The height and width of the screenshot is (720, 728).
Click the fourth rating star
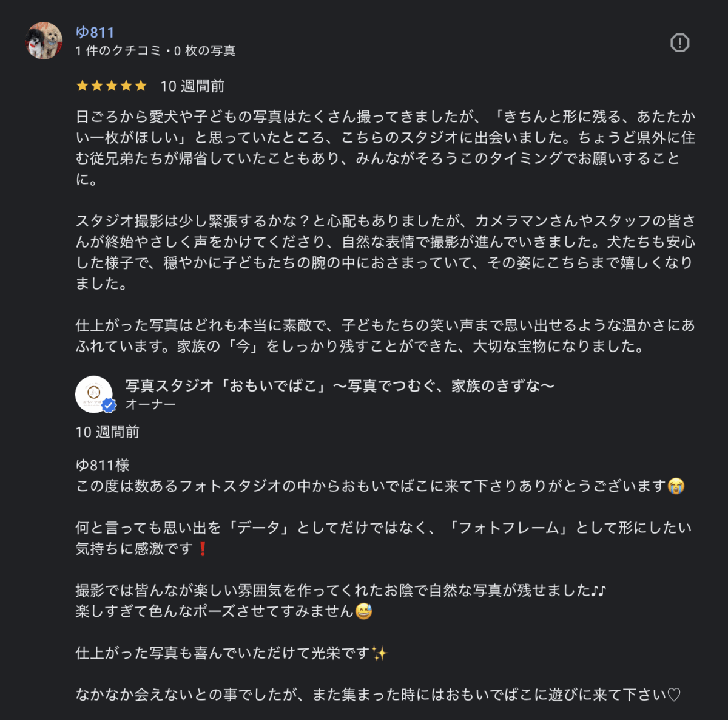point(127,86)
